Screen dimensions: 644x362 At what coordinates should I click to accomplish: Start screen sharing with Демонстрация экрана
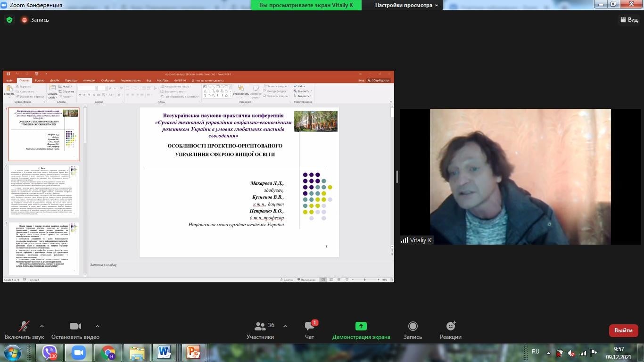point(361,327)
